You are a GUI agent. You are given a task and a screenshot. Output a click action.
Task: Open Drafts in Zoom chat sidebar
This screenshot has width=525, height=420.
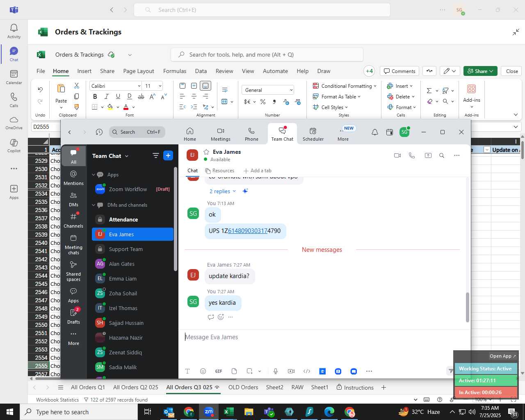pyautogui.click(x=74, y=316)
